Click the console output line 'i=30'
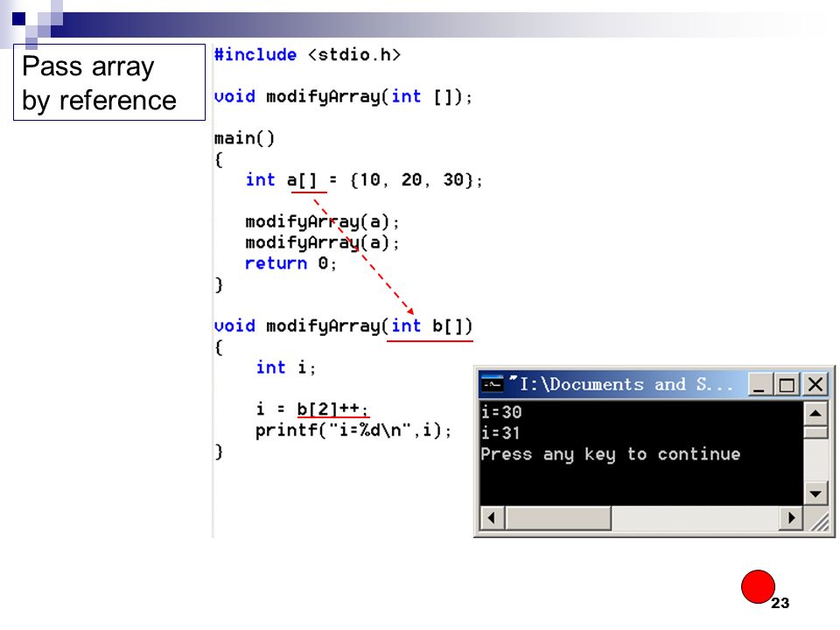Screen dimensions: 840x630 (x=501, y=412)
